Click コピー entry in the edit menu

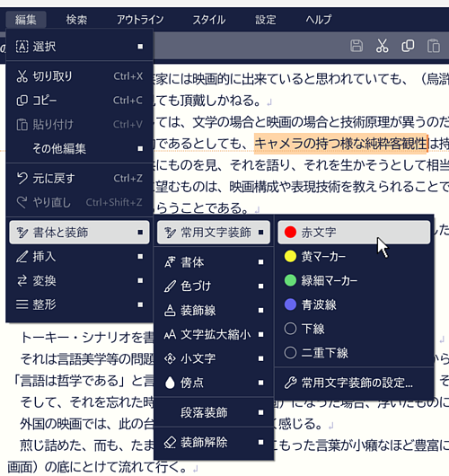pyautogui.click(x=79, y=101)
